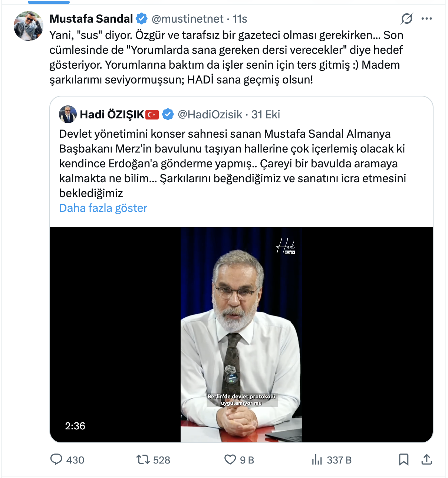This screenshot has width=448, height=478.
Task: Open the Mustafa Sandal display name link
Action: click(x=91, y=19)
